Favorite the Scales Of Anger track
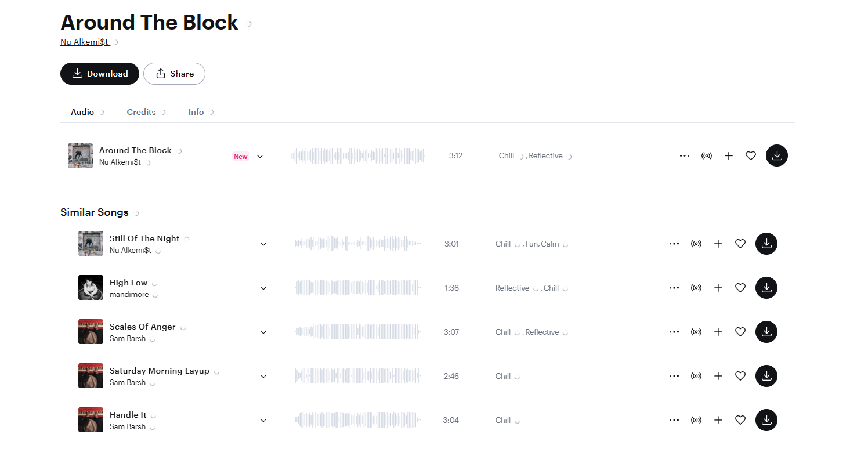The width and height of the screenshot is (868, 474). 740,331
